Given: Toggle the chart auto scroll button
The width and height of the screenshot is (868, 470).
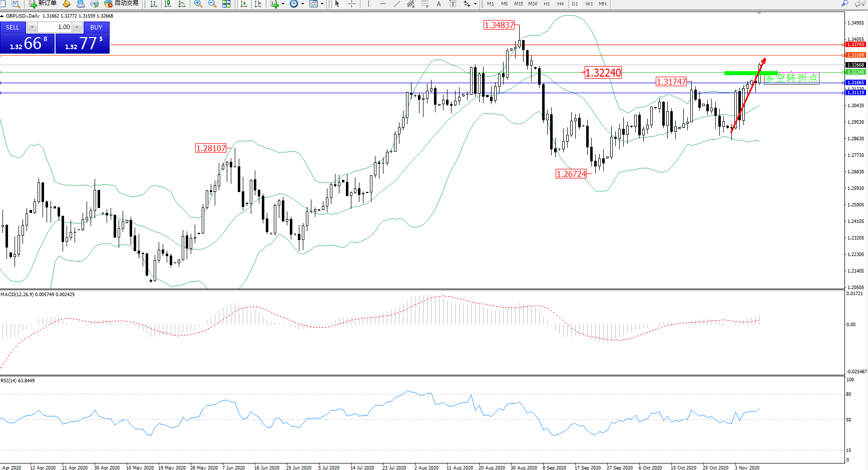Looking at the screenshot, I should pyautogui.click(x=244, y=4).
